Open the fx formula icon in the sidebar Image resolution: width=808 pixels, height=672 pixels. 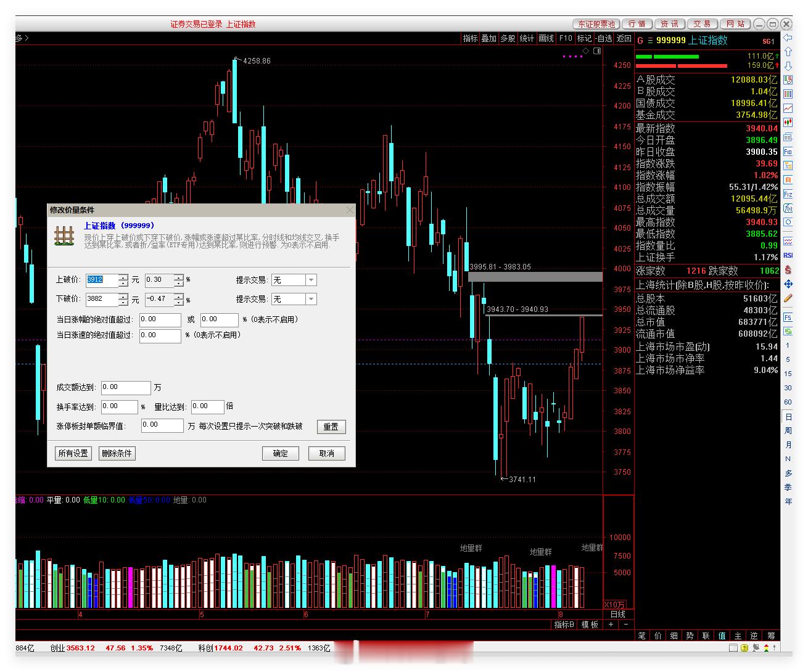pyautogui.click(x=788, y=208)
